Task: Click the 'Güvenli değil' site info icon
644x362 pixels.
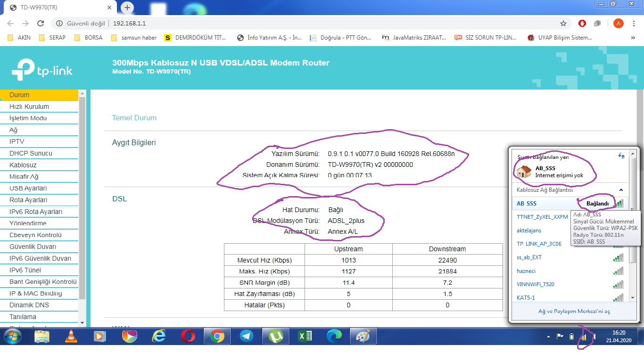Action: point(59,23)
